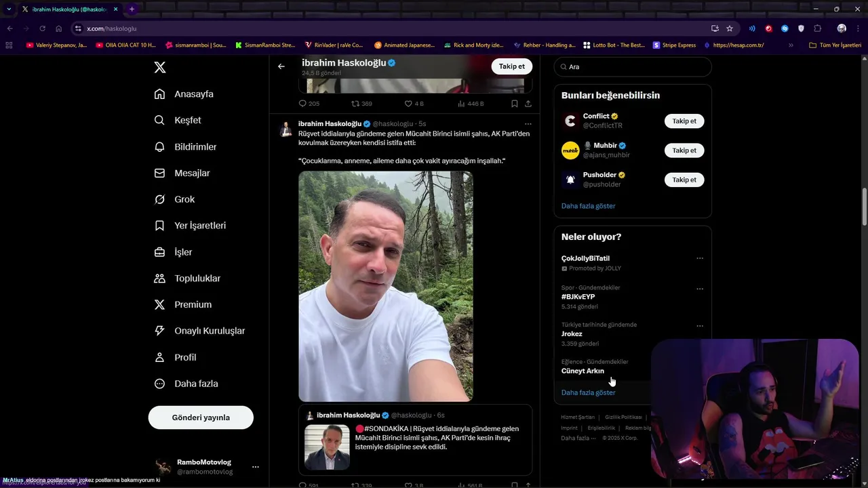Open Topluluklar people icon

point(159,278)
